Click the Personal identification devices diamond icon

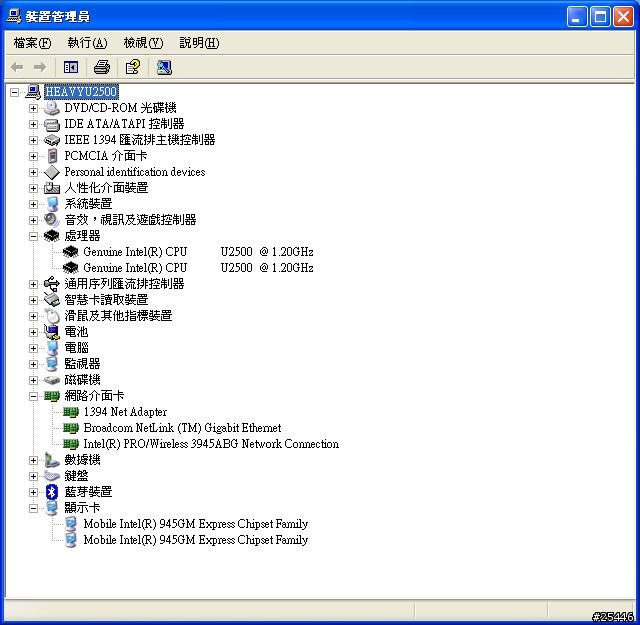pyautogui.click(x=52, y=172)
